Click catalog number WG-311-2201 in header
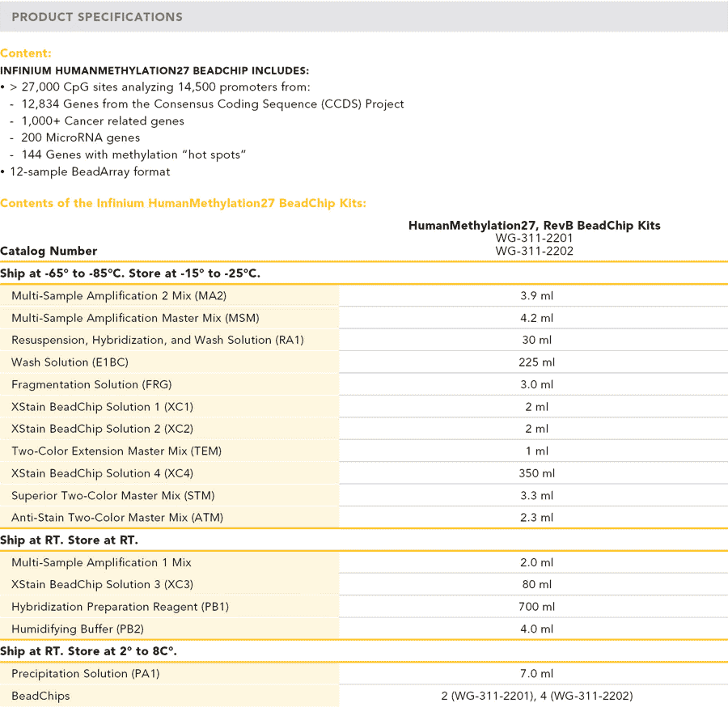 coord(535,238)
